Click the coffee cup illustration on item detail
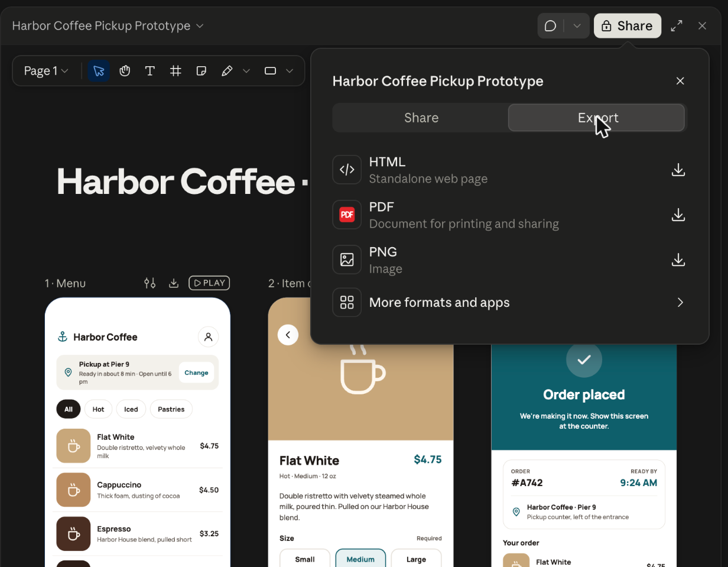The image size is (728, 567). coord(363,370)
